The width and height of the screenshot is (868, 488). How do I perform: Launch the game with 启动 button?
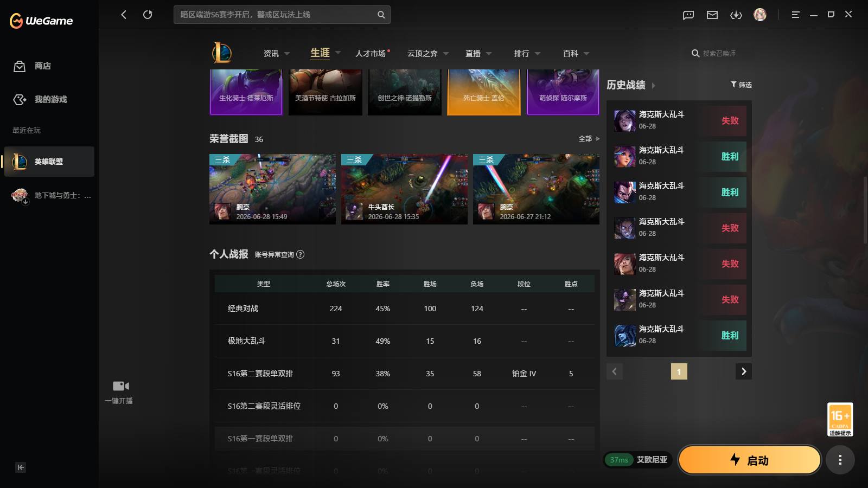point(750,460)
